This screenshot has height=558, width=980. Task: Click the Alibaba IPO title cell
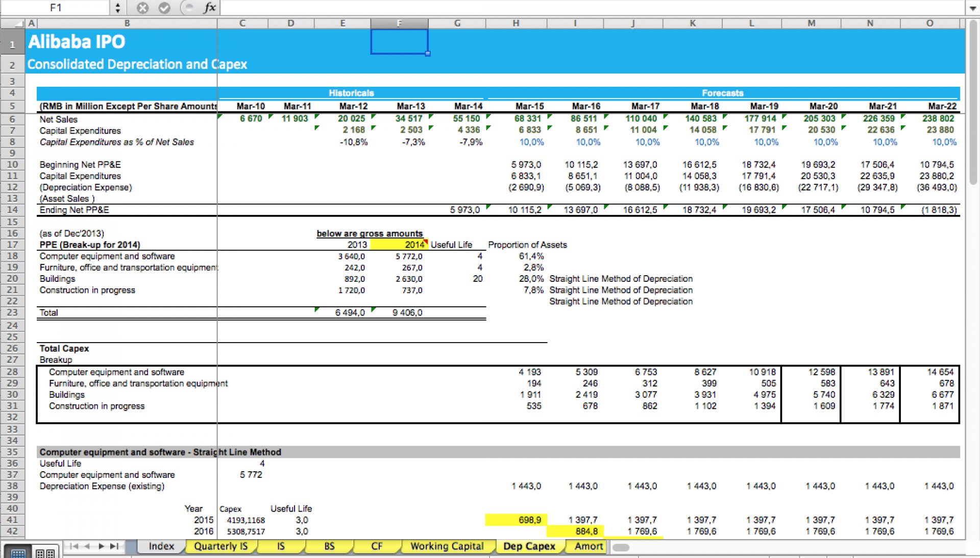pos(77,41)
